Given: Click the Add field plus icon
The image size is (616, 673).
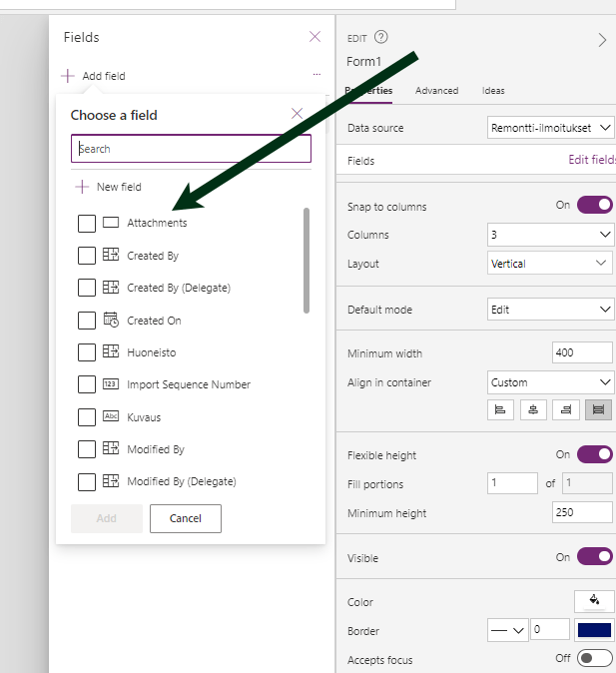Looking at the screenshot, I should [x=68, y=76].
